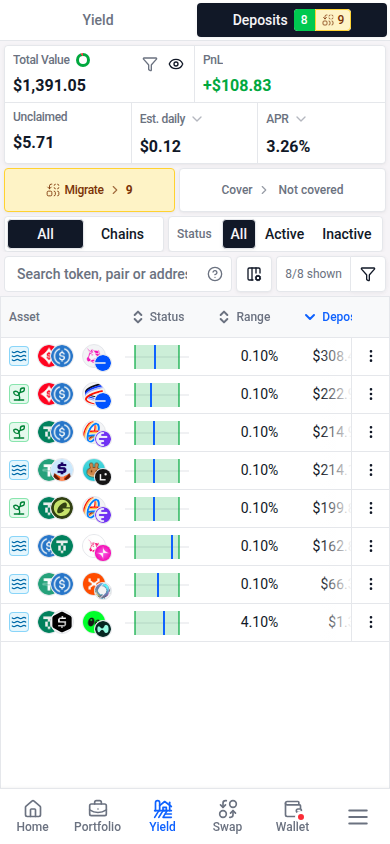Select the All status filter
This screenshot has height=844, width=390.
[239, 234]
